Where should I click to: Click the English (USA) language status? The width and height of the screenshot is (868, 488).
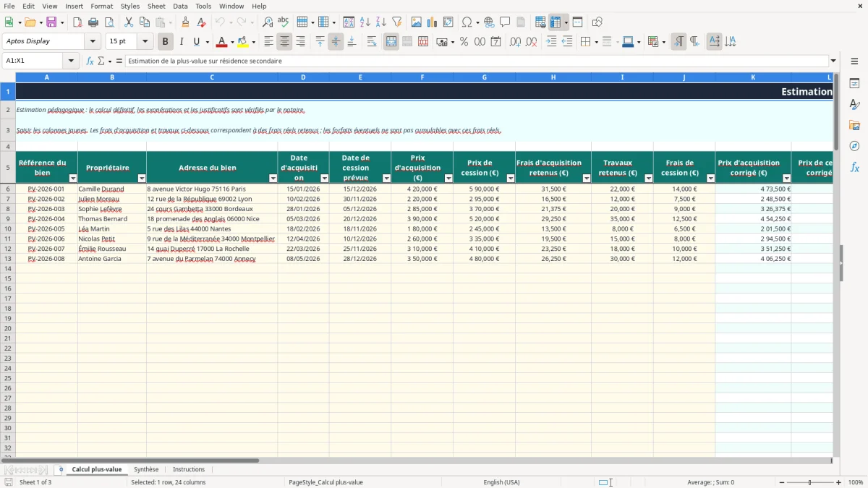pos(501,482)
